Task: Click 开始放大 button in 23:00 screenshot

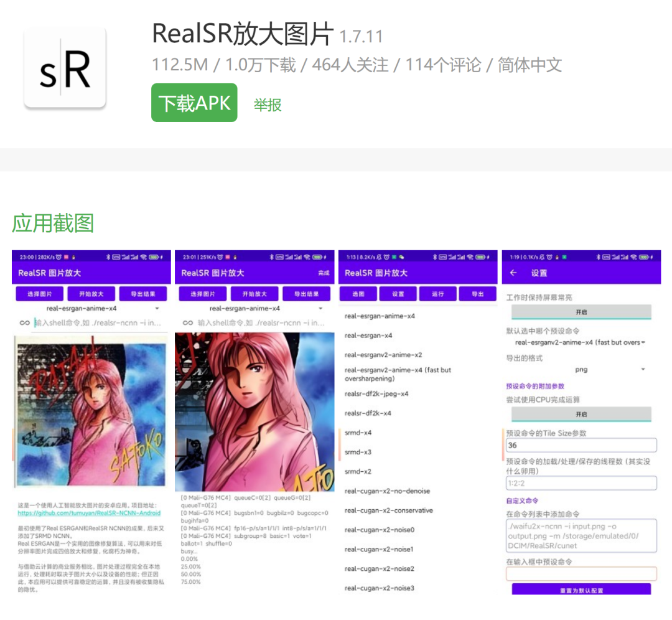Action: click(x=91, y=294)
